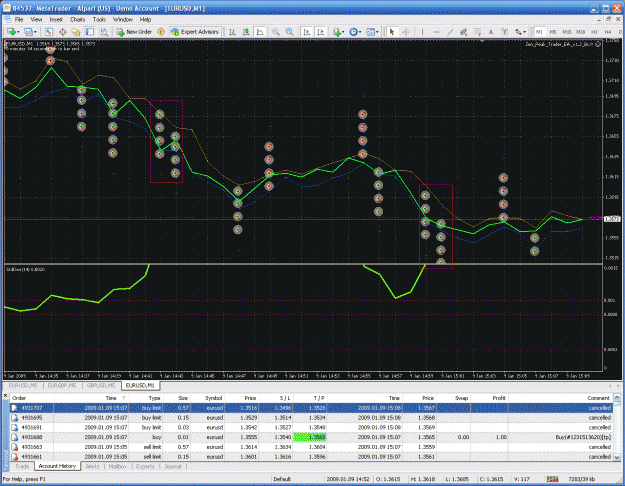Viewport: 625px width, 486px height.
Task: Open the Mailbox terminal tab
Action: pyautogui.click(x=118, y=466)
